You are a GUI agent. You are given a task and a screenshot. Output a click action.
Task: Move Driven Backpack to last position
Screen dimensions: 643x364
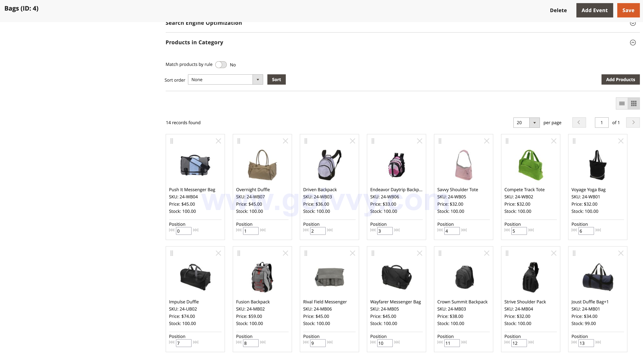(330, 230)
